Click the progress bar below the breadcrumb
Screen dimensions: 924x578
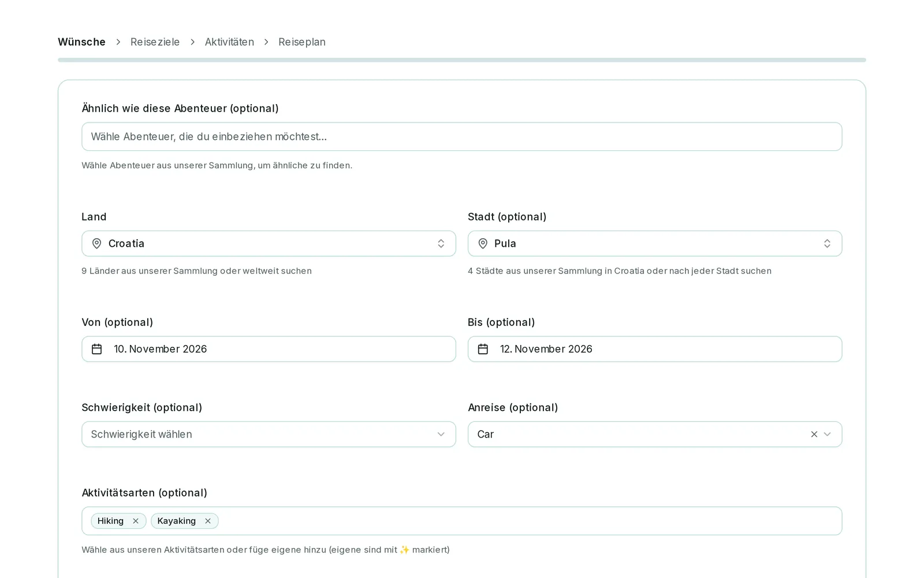point(462,60)
